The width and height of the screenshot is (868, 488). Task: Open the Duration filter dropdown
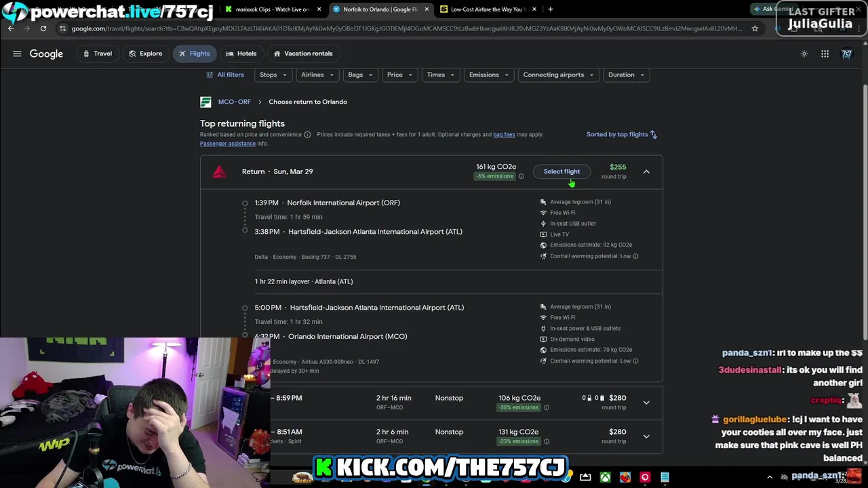(x=626, y=75)
